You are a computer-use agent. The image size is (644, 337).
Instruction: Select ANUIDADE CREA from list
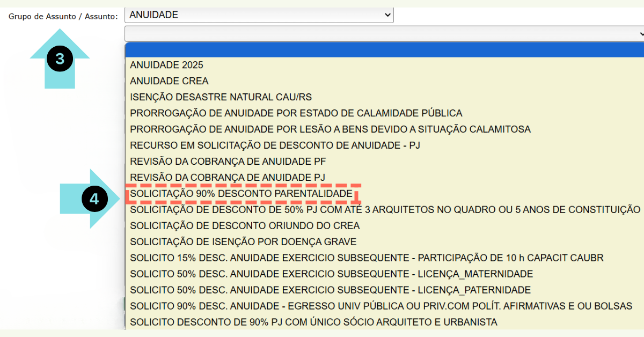click(169, 81)
